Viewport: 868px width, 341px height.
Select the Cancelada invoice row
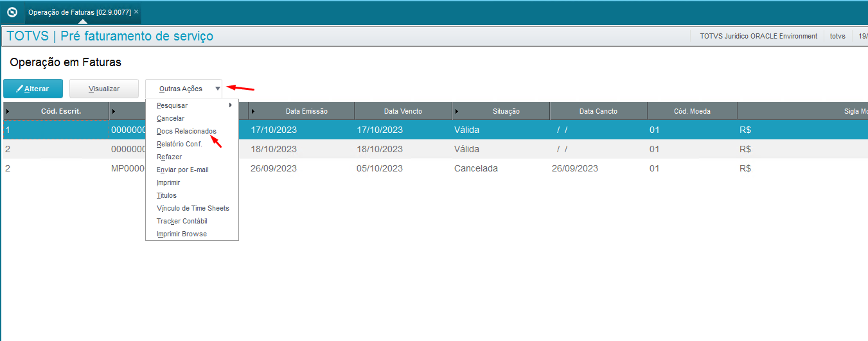click(x=475, y=168)
